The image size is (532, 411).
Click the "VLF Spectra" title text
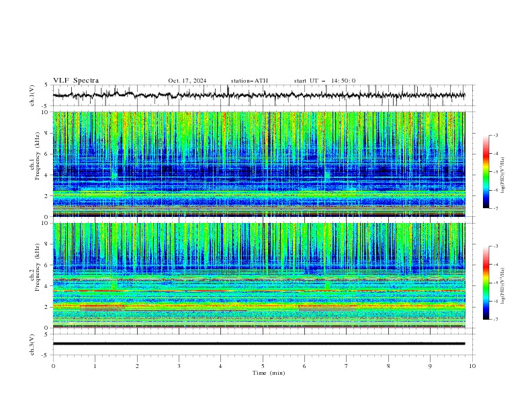pyautogui.click(x=76, y=81)
